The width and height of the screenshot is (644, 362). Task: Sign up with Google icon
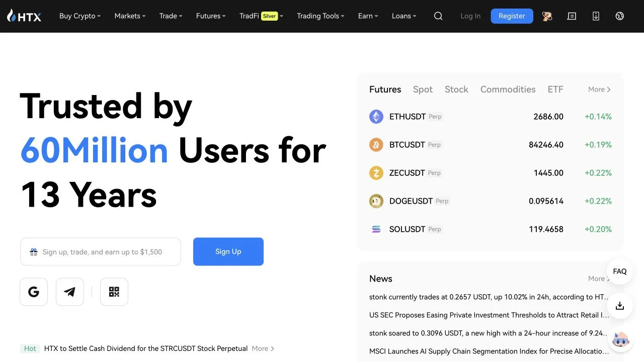pyautogui.click(x=34, y=292)
